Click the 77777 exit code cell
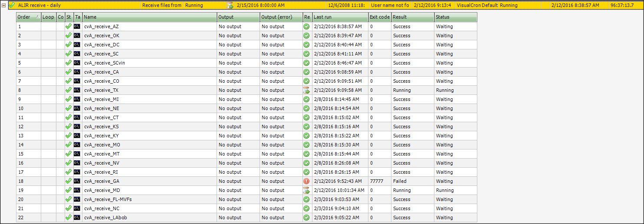The image size is (644, 224). 376,181
